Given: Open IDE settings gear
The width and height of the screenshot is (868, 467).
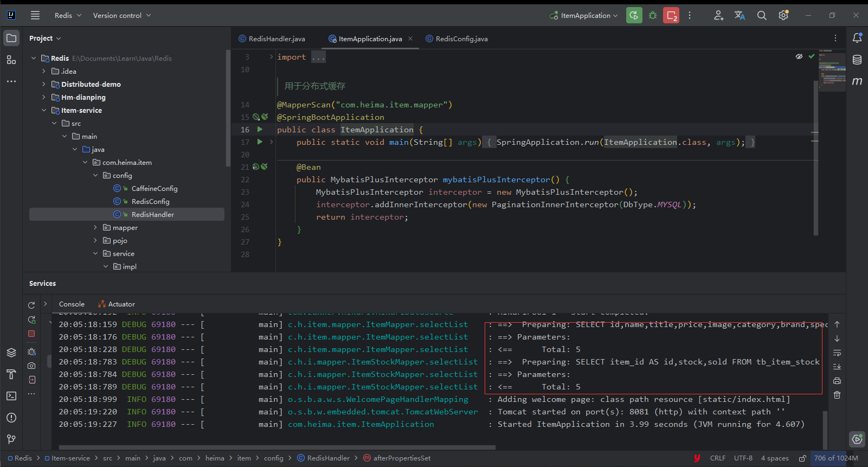Looking at the screenshot, I should [783, 15].
